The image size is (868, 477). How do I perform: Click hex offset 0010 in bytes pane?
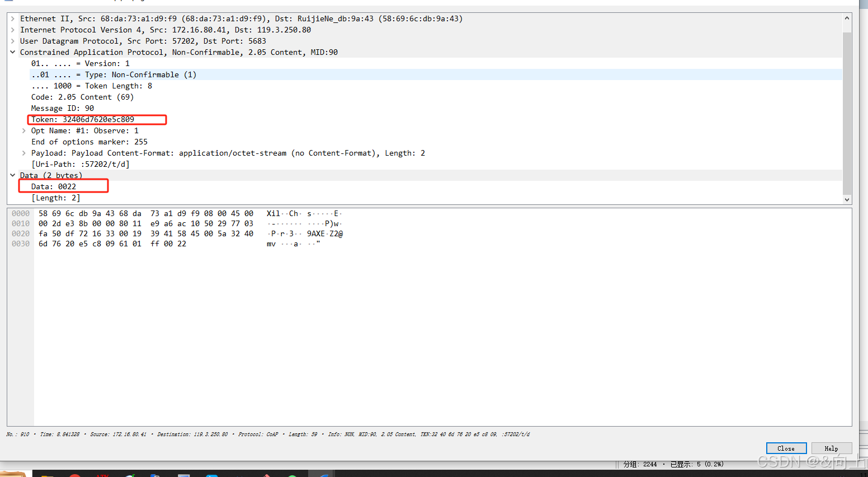(21, 223)
